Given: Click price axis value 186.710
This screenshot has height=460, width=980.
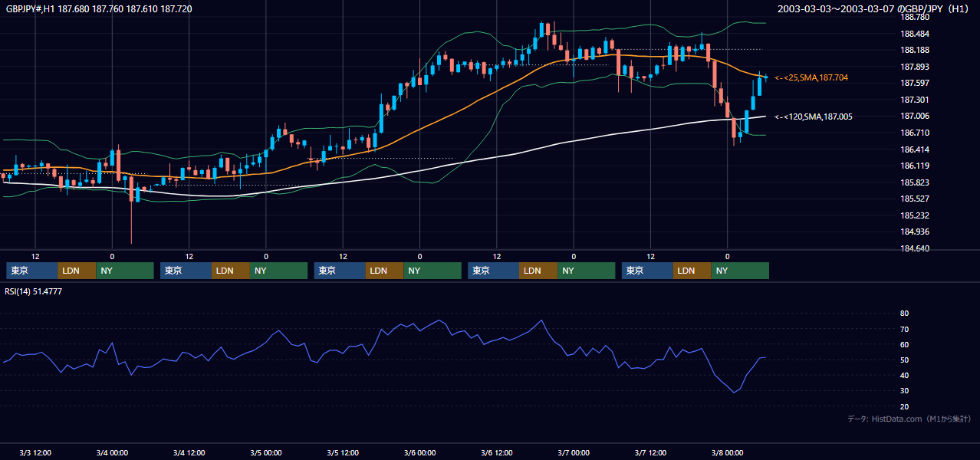Looking at the screenshot, I should [915, 133].
